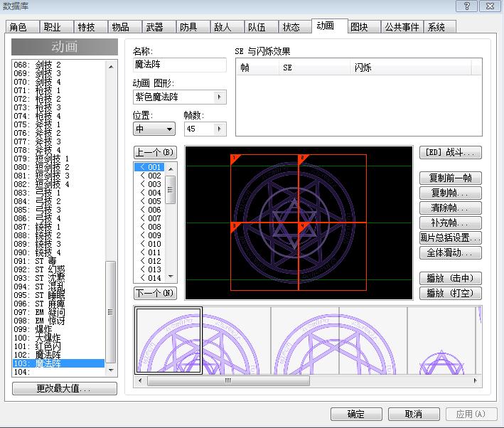Click the 取消 button
Image resolution: width=504 pixels, height=428 pixels.
click(x=414, y=414)
